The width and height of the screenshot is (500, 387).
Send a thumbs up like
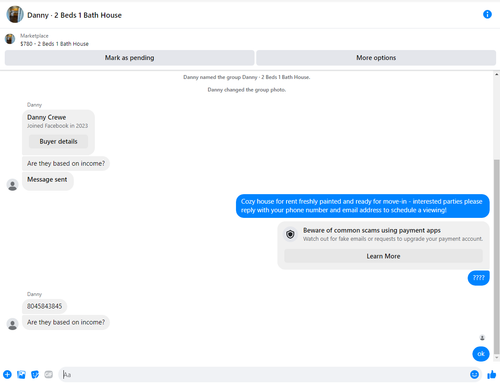pyautogui.click(x=492, y=374)
